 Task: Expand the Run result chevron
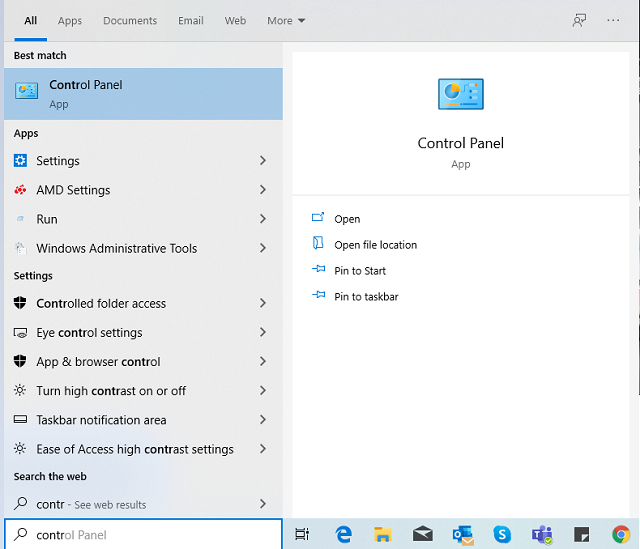coord(263,219)
